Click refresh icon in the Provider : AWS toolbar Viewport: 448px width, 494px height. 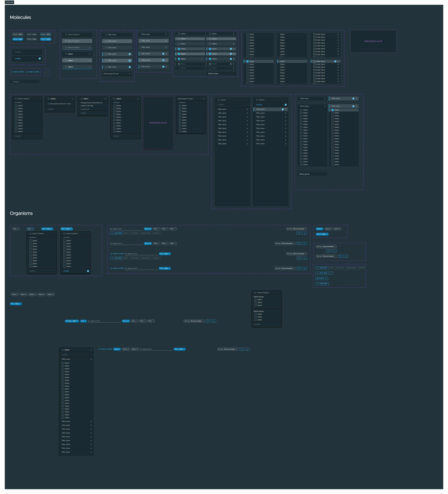tap(208, 321)
